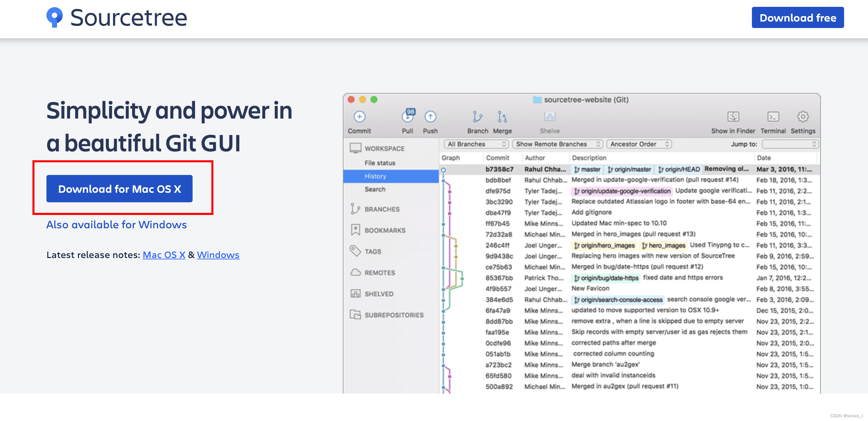Image resolution: width=868 pixels, height=421 pixels.
Task: Click the Branch toolbar icon
Action: [477, 117]
